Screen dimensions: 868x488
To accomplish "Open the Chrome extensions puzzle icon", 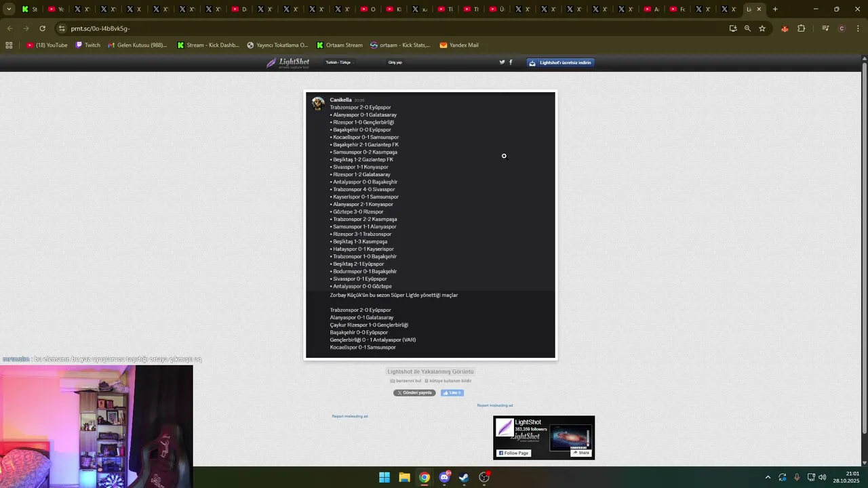I will (x=802, y=28).
